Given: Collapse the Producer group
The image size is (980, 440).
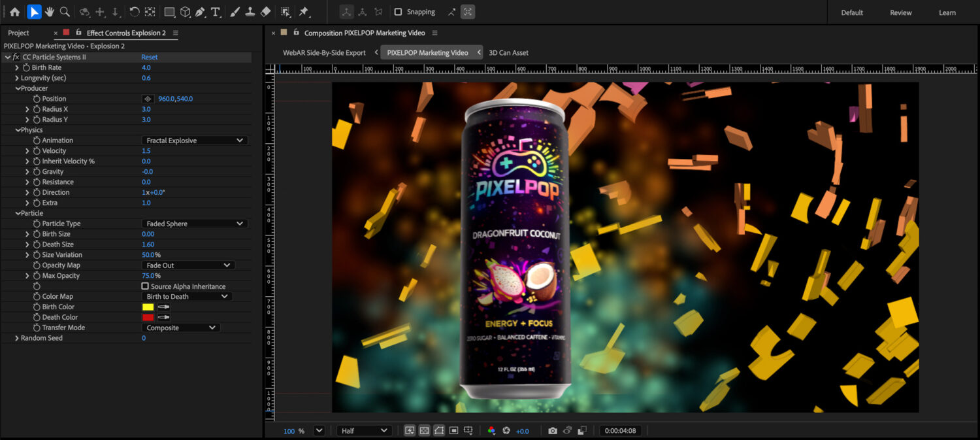Looking at the screenshot, I should tap(17, 88).
